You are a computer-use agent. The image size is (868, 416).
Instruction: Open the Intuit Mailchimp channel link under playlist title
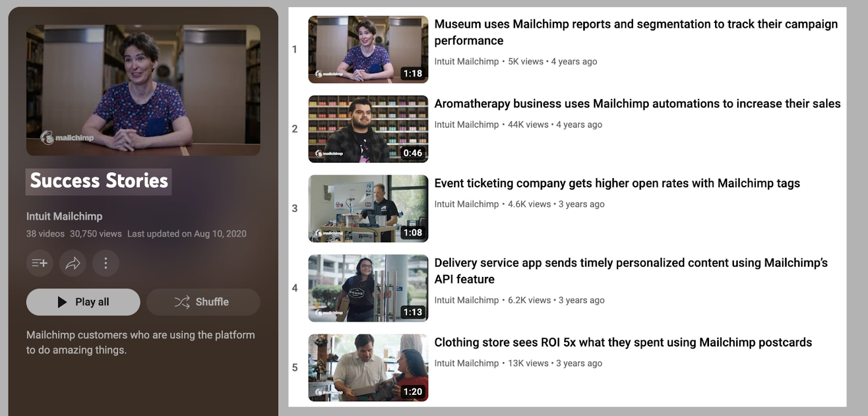click(64, 216)
